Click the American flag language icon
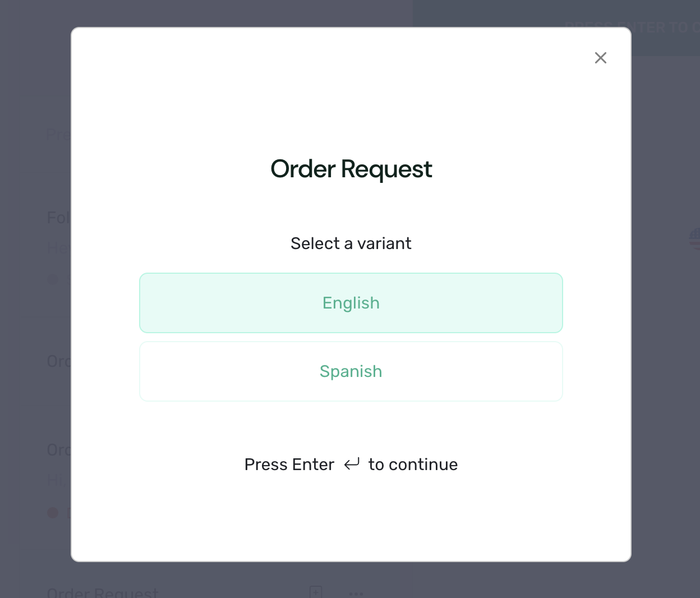Screen dimensions: 700x598 pyautogui.click(x=695, y=239)
